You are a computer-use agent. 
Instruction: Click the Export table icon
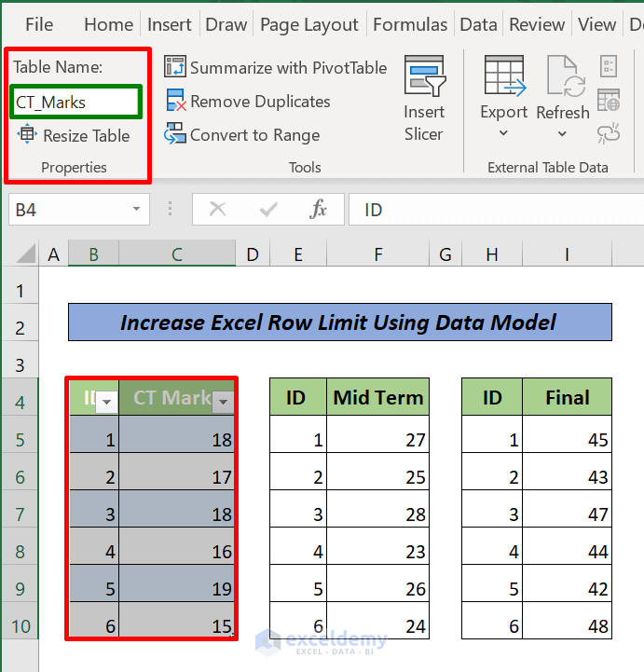pos(505,75)
